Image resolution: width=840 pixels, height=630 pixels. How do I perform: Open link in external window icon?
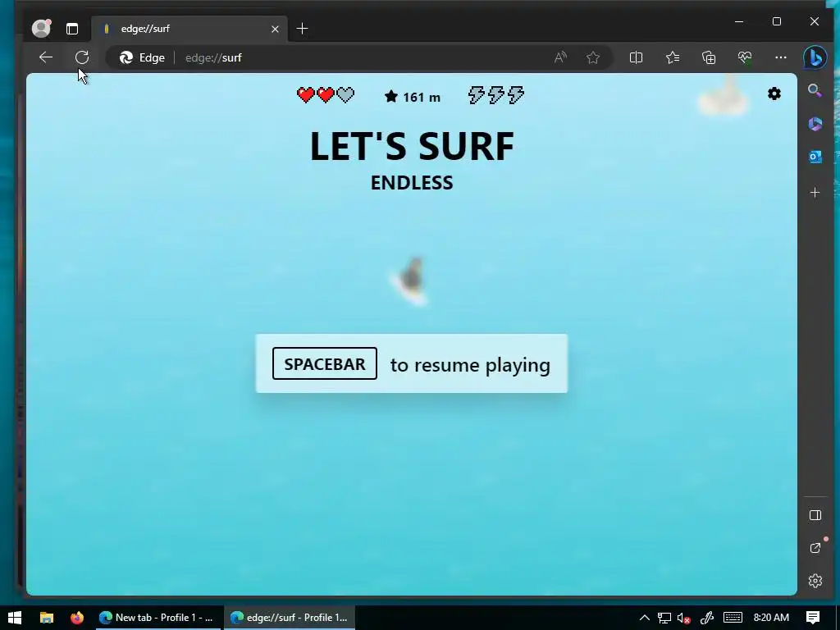(x=815, y=548)
